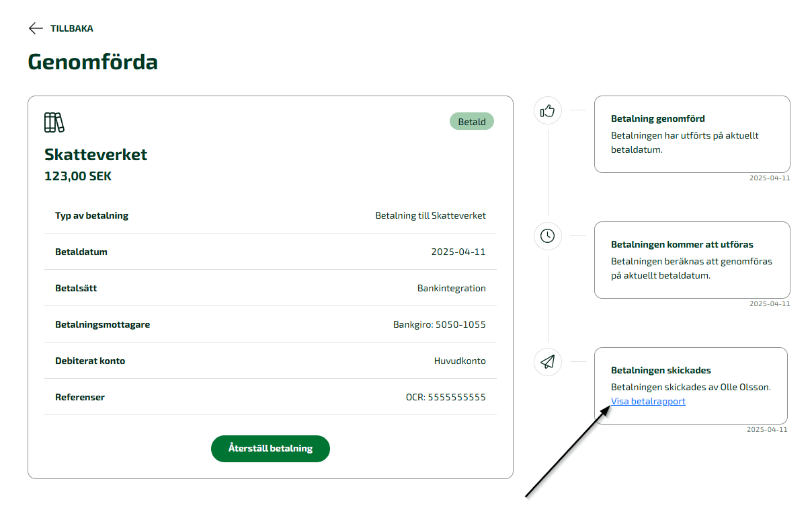
Task: Click the date under Betalning genomförd card
Action: click(770, 178)
